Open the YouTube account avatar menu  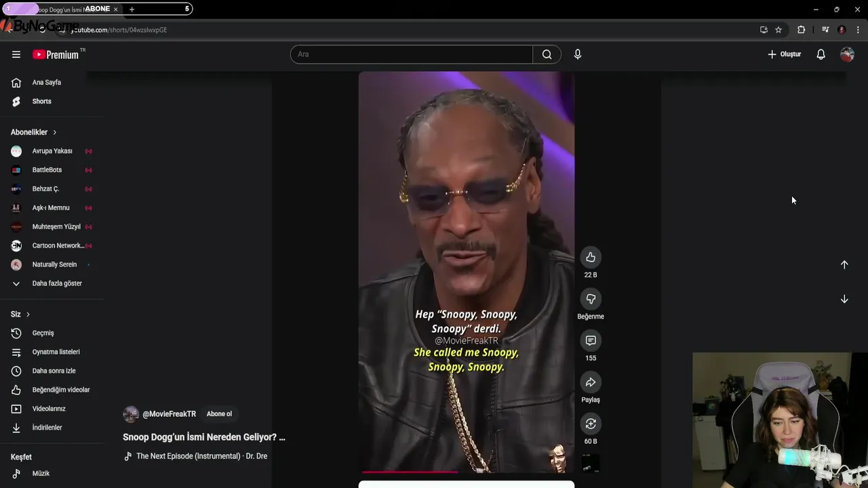847,54
